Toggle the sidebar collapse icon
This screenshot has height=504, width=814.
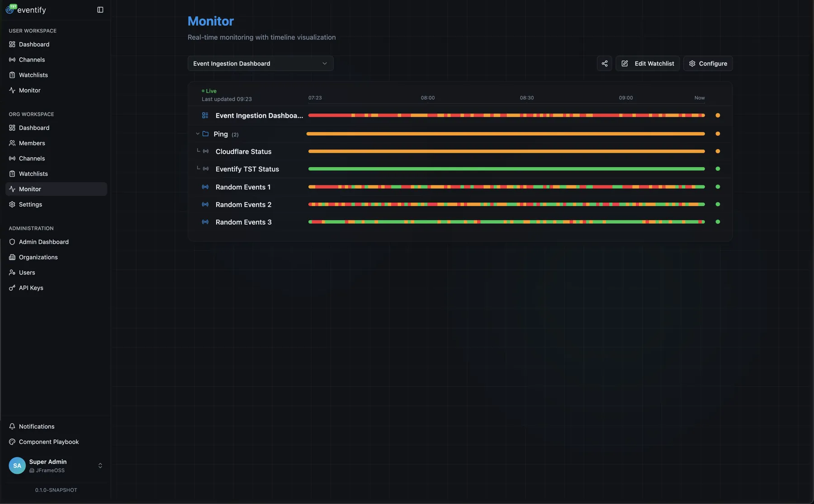(100, 10)
